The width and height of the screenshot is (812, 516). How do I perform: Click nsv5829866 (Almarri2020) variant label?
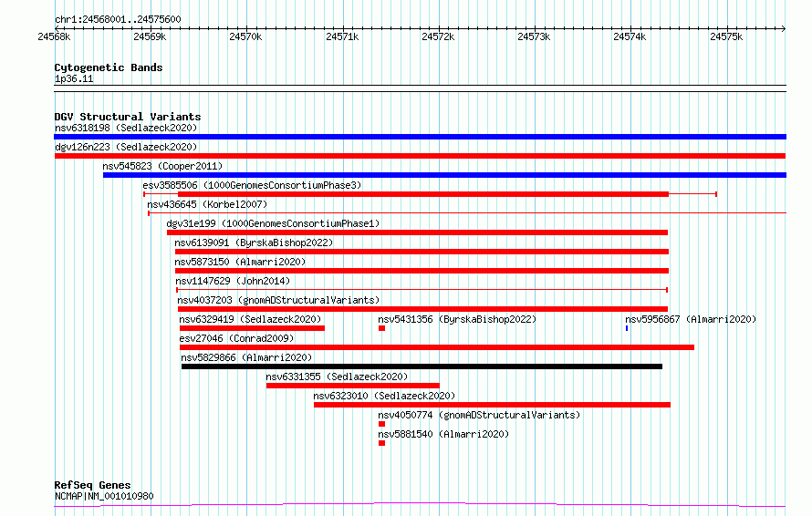246,357
